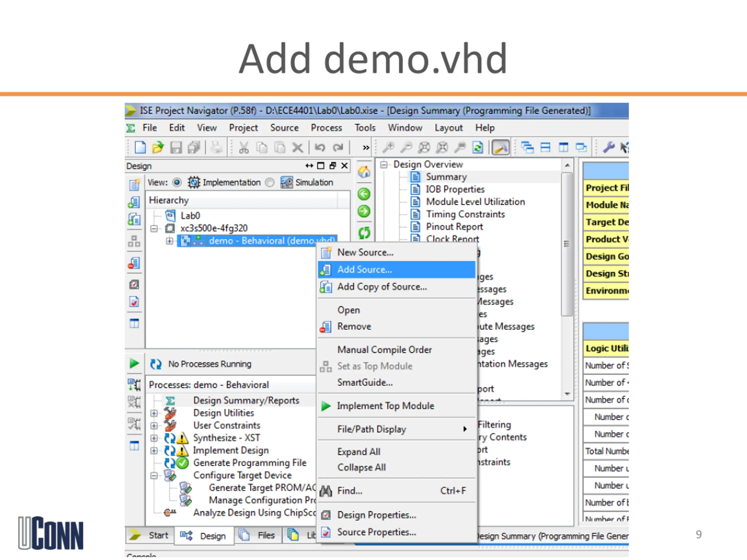Select the Simulation view radio button

[270, 183]
